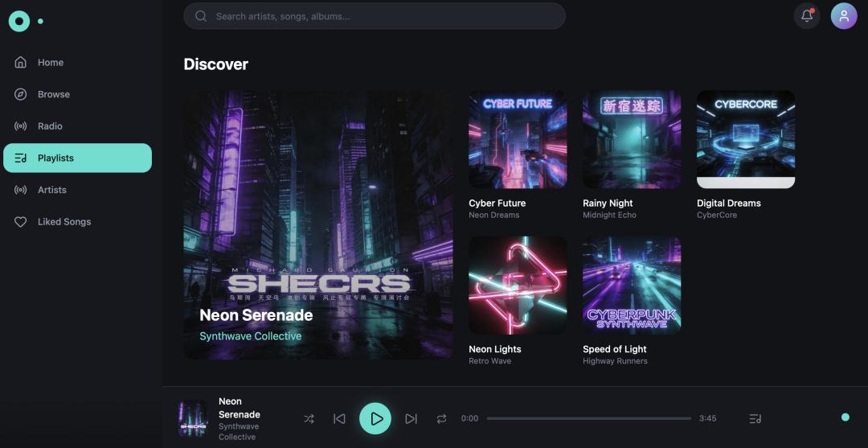Click the Synthwave Collective artist link
The height and width of the screenshot is (448, 868).
pyautogui.click(x=250, y=336)
